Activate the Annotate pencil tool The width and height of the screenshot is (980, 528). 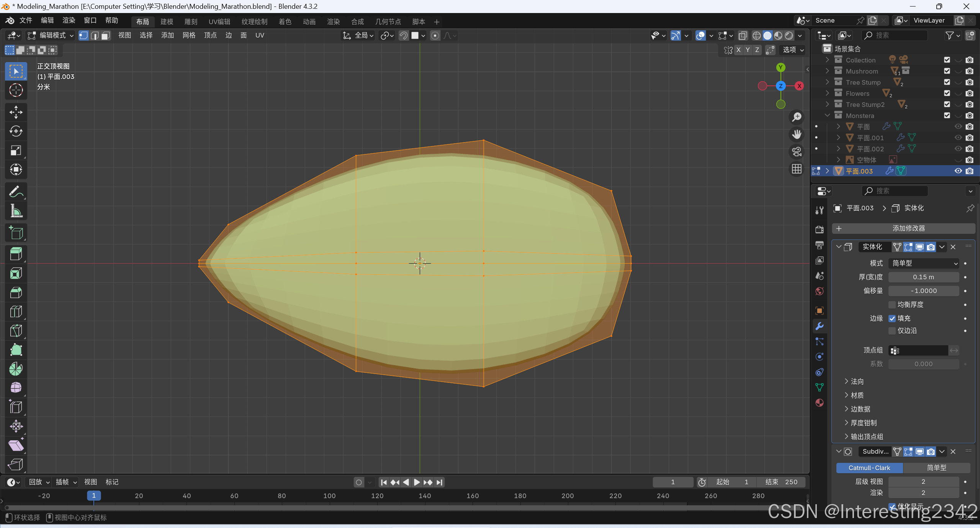16,192
